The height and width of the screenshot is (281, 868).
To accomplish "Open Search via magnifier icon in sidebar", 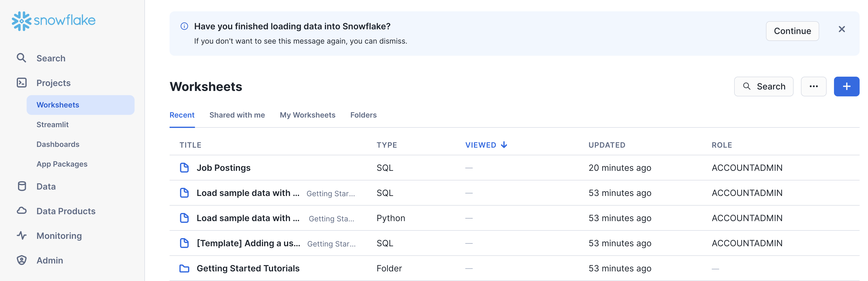I will 22,58.
